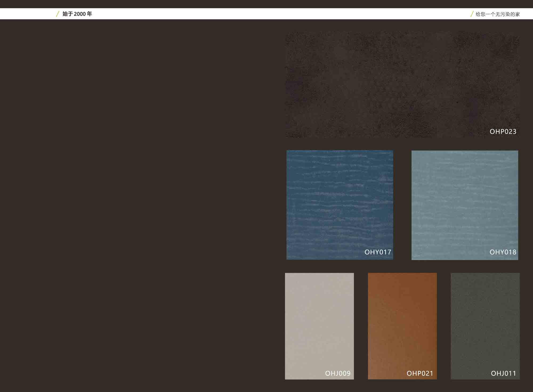Click the OHJ011 code label

[x=503, y=373]
